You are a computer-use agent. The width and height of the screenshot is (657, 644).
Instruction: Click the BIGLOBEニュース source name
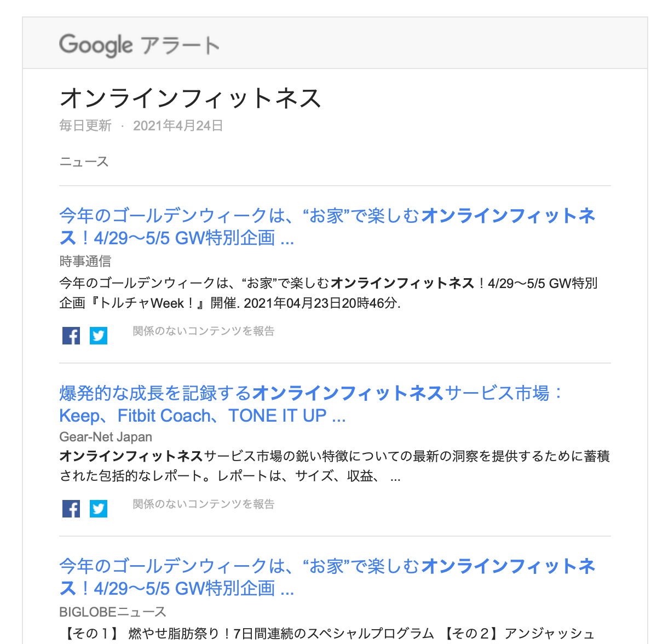(x=113, y=612)
